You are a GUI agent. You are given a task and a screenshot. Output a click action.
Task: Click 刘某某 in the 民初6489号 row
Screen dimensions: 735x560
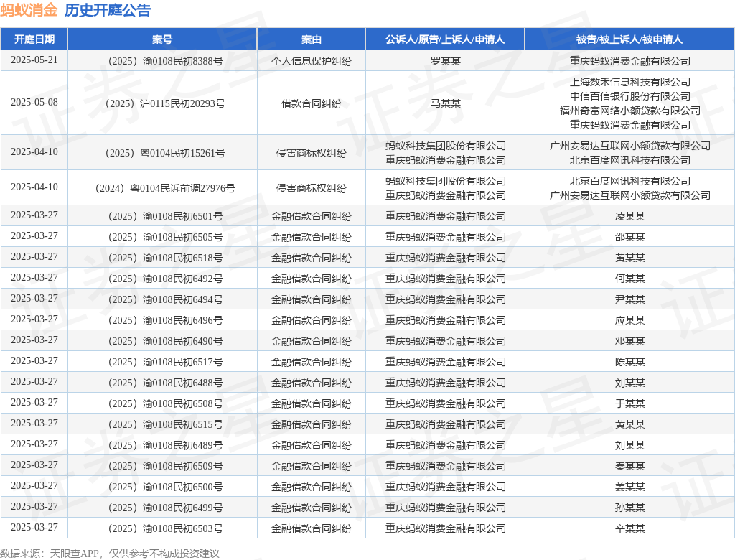pyautogui.click(x=630, y=445)
